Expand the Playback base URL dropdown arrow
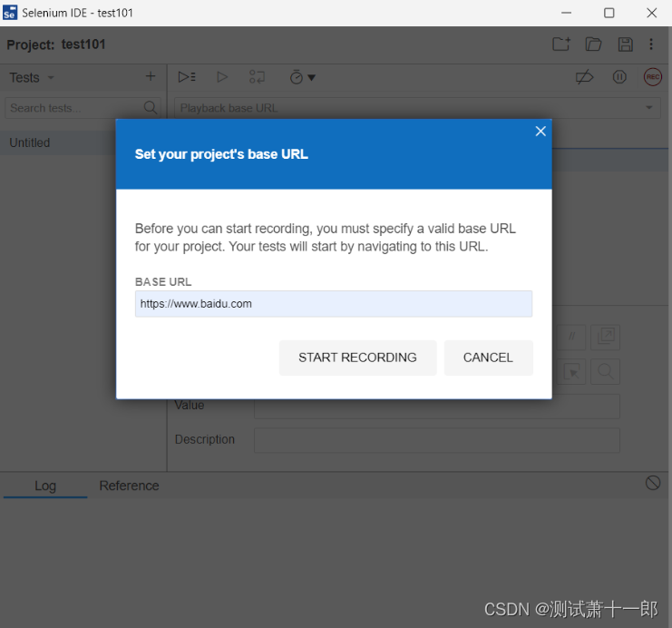The height and width of the screenshot is (628, 672). (x=648, y=108)
